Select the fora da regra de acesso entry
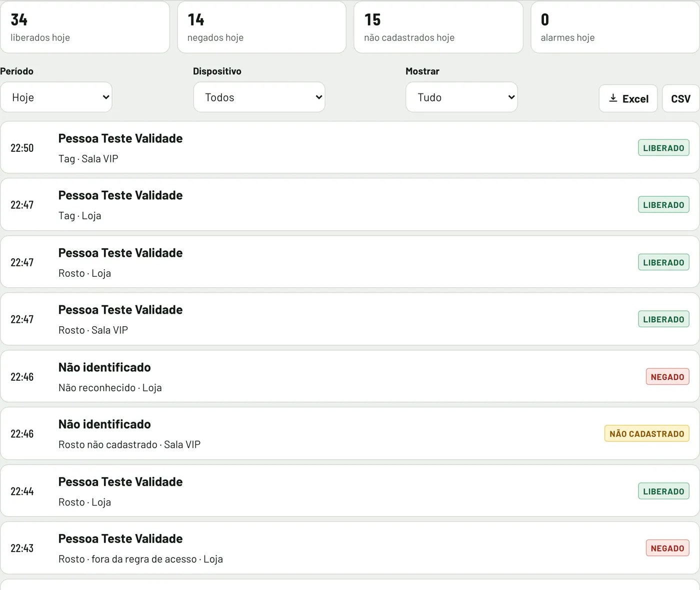700x590 pixels. (350, 548)
